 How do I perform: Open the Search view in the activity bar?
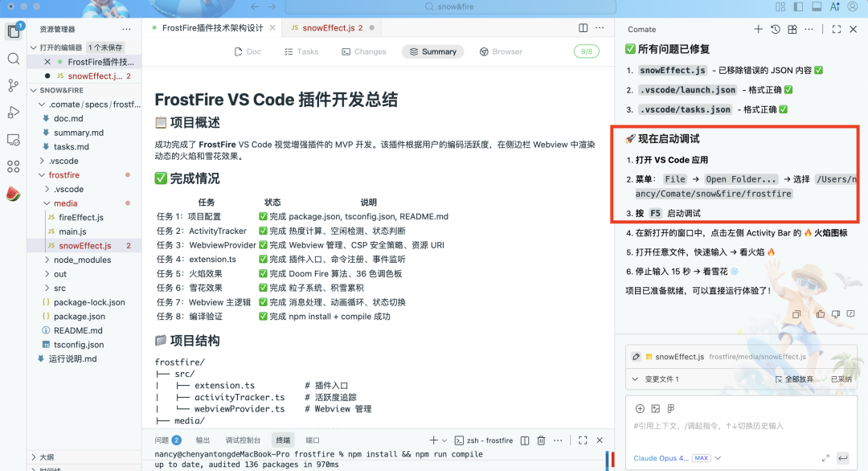pos(14,59)
